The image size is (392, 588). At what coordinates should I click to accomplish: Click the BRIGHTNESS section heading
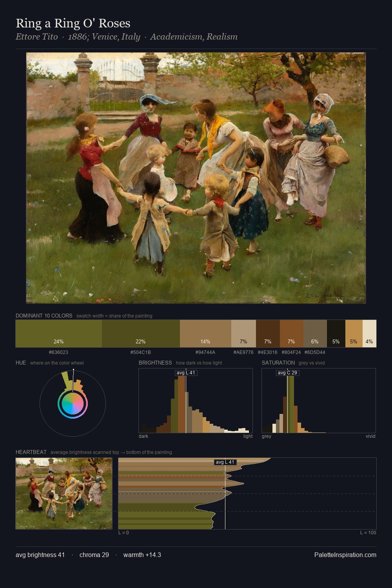pos(155,363)
